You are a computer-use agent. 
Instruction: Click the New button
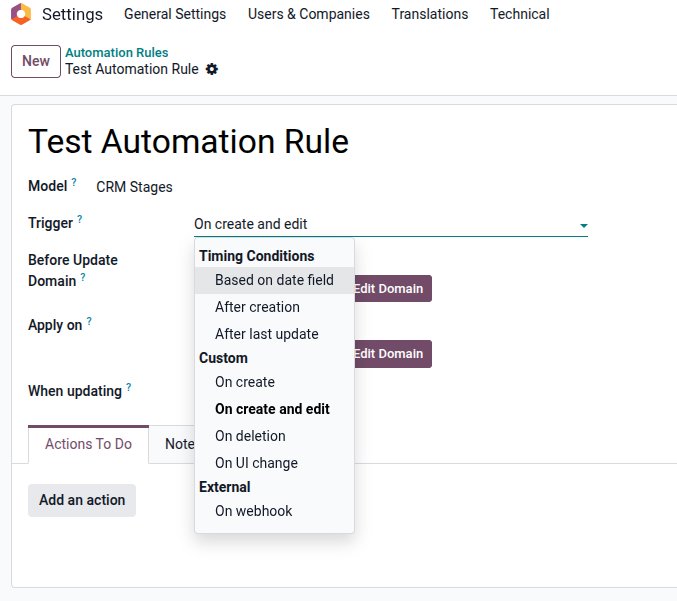(x=36, y=61)
